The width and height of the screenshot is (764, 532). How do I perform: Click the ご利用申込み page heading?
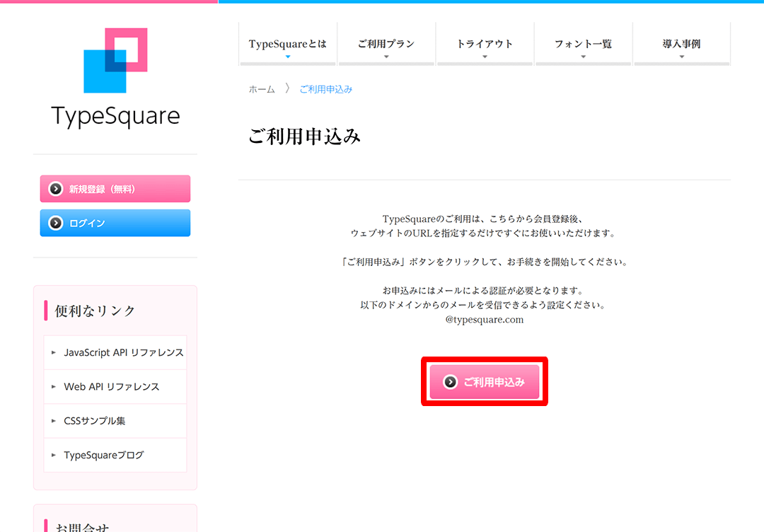coord(304,137)
